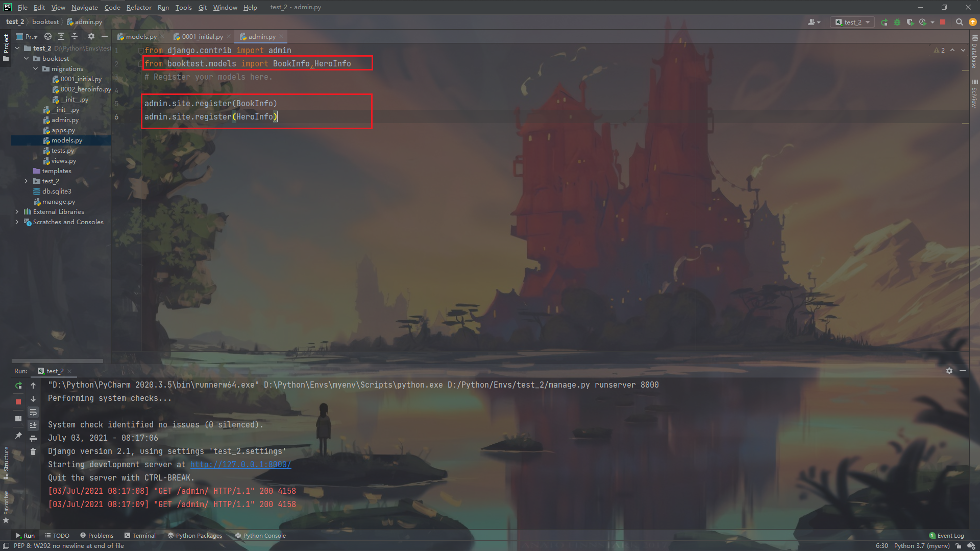The width and height of the screenshot is (980, 551).
Task: Toggle the SciView side tool window
Action: (x=974, y=93)
